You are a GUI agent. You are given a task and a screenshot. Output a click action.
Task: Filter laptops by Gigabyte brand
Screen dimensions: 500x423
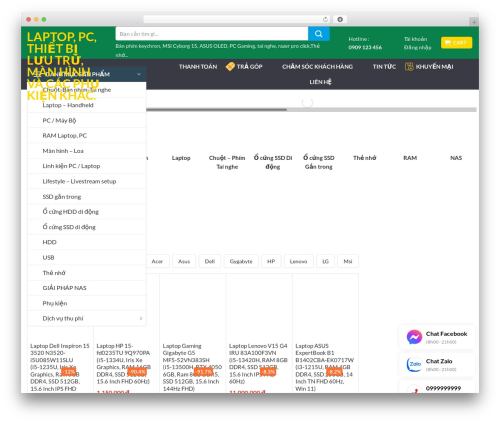[x=241, y=261]
